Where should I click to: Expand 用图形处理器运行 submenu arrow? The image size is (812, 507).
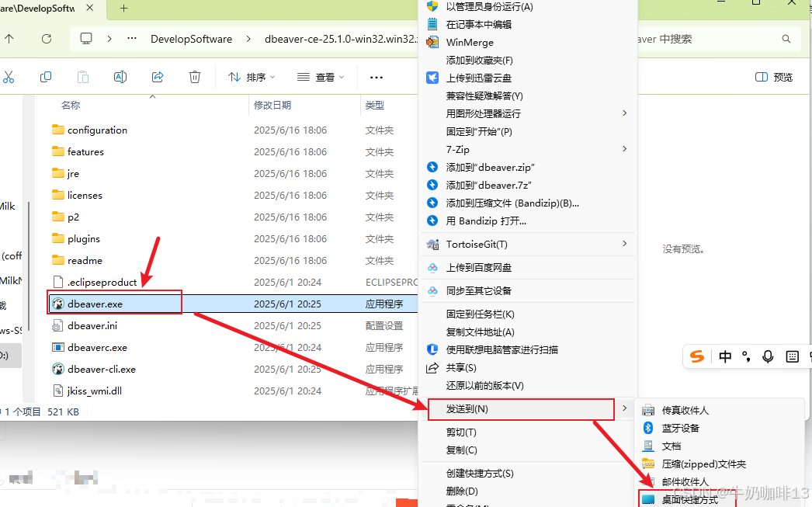[x=625, y=113]
